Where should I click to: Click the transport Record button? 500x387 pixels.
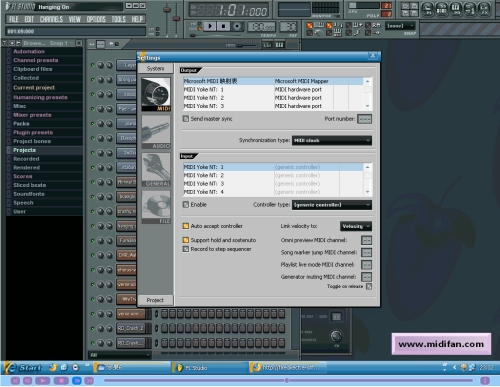click(x=237, y=26)
